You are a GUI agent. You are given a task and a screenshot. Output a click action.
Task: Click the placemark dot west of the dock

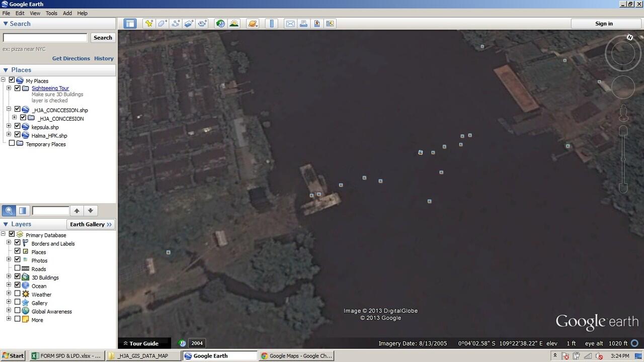pyautogui.click(x=168, y=252)
